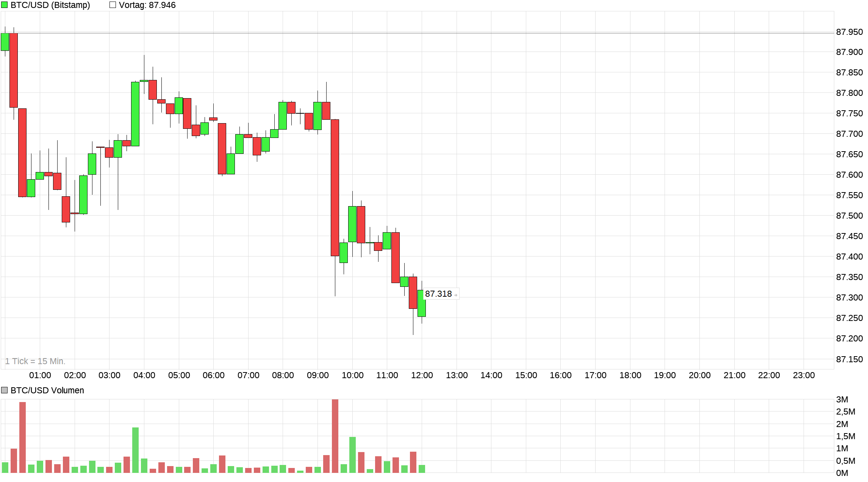Click the green BTC/USD legend square
This screenshot has height=482, width=868.
[5, 5]
